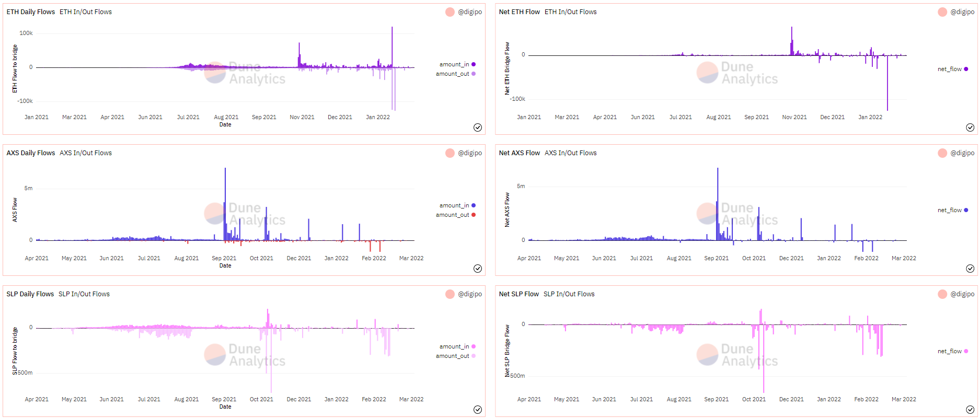The image size is (980, 418).
Task: Click the avatar icon beside @digipo in Net SLP Flow
Action: 942,294
